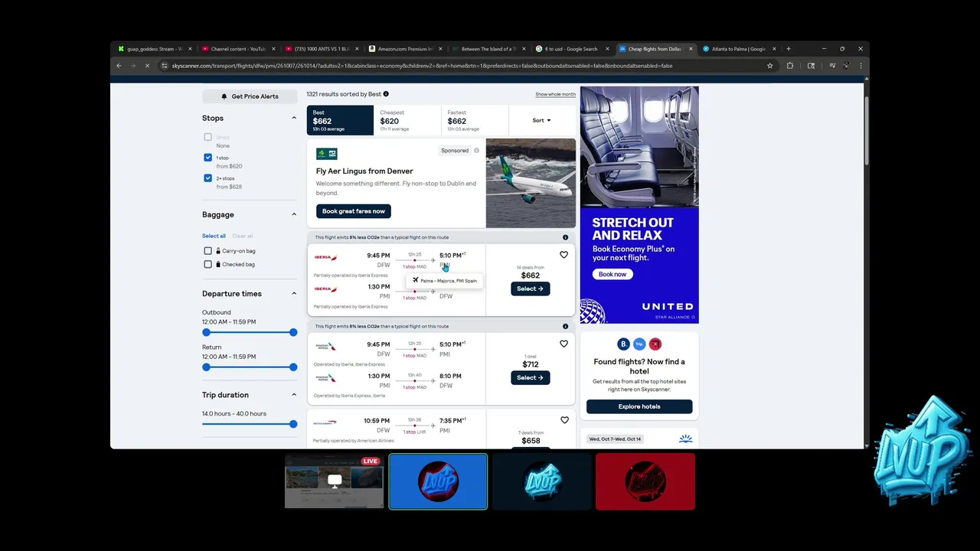Switch to the Atlanta to Palma Google tab
This screenshot has width=980, height=551.
pyautogui.click(x=738, y=49)
